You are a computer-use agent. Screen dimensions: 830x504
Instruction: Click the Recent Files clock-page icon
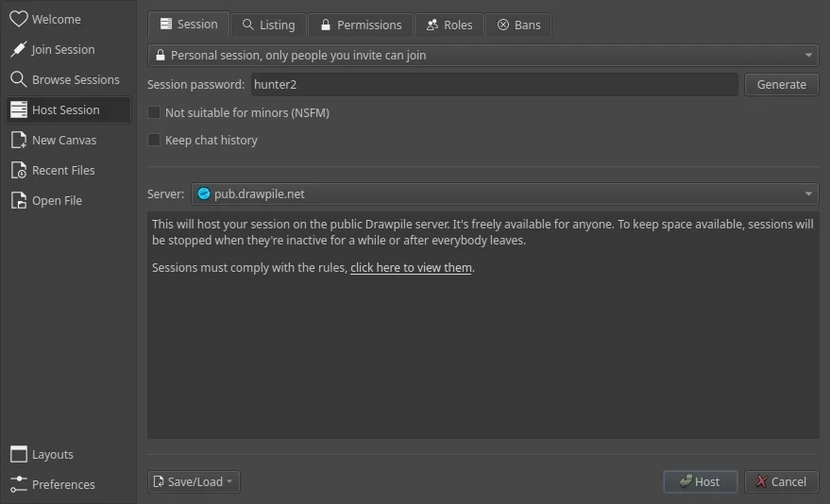coord(19,170)
